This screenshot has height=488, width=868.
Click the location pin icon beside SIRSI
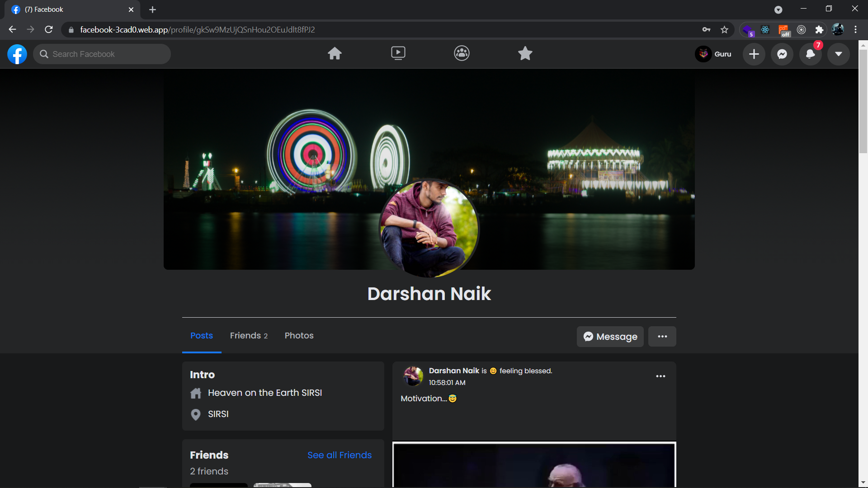point(196,414)
